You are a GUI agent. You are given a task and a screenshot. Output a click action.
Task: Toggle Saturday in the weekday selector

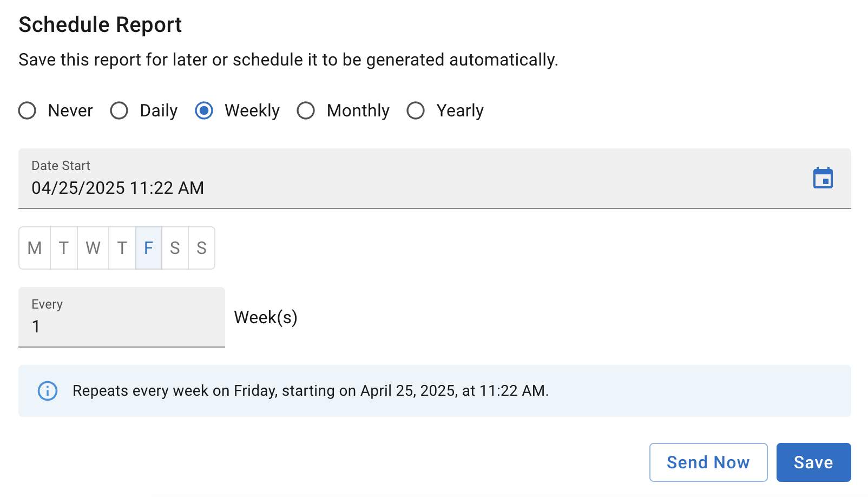174,248
